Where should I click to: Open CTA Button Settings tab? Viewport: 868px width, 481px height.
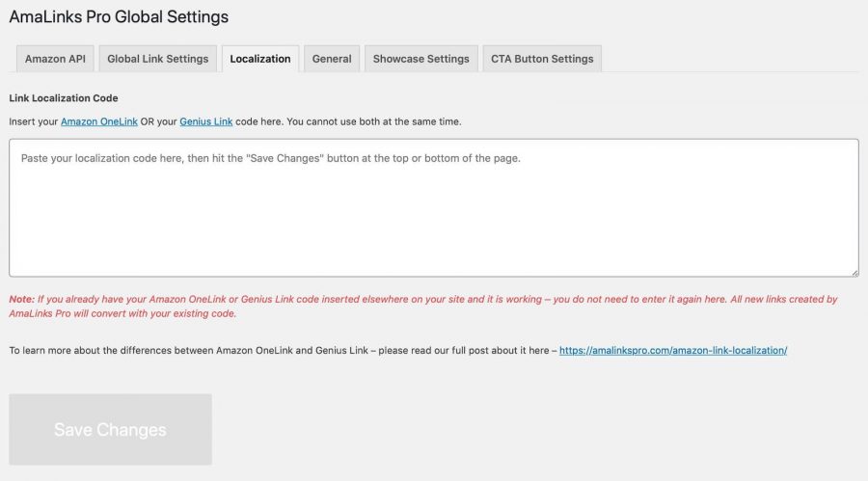tap(542, 59)
